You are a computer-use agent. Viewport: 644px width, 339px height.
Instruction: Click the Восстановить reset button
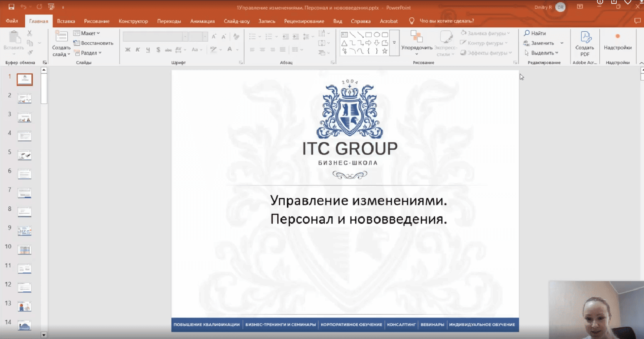[94, 43]
